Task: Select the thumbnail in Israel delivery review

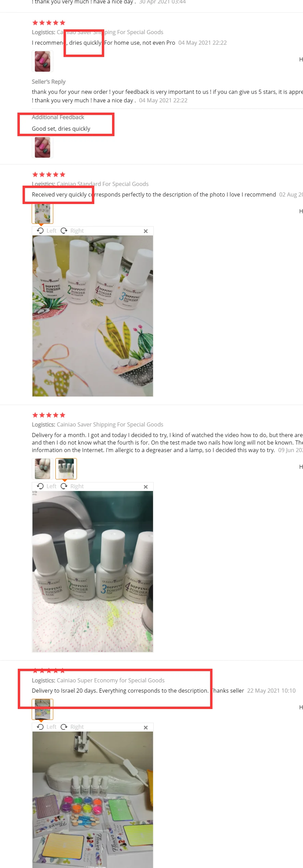Action: tap(42, 709)
